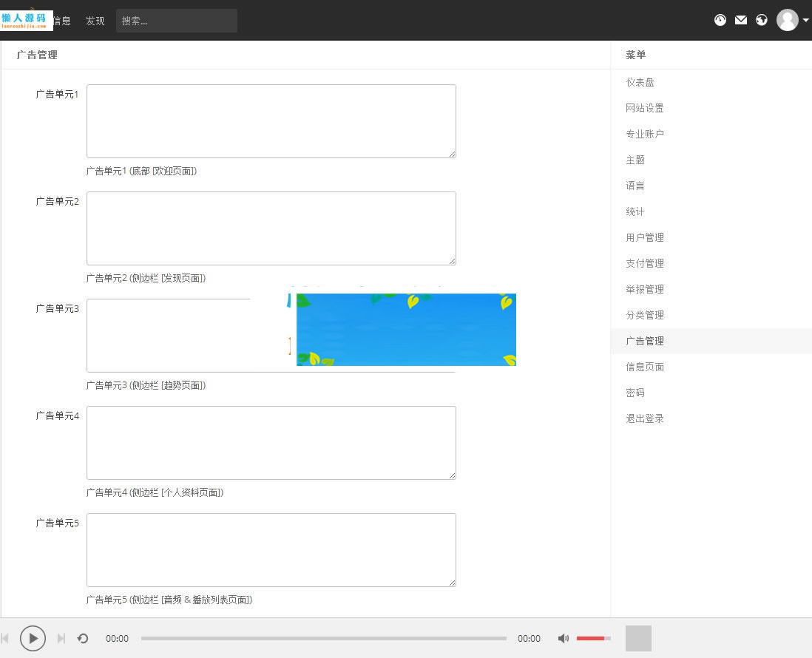Screen dimensions: 812x658
Task: Adjust the red volume slider
Action: coord(593,638)
